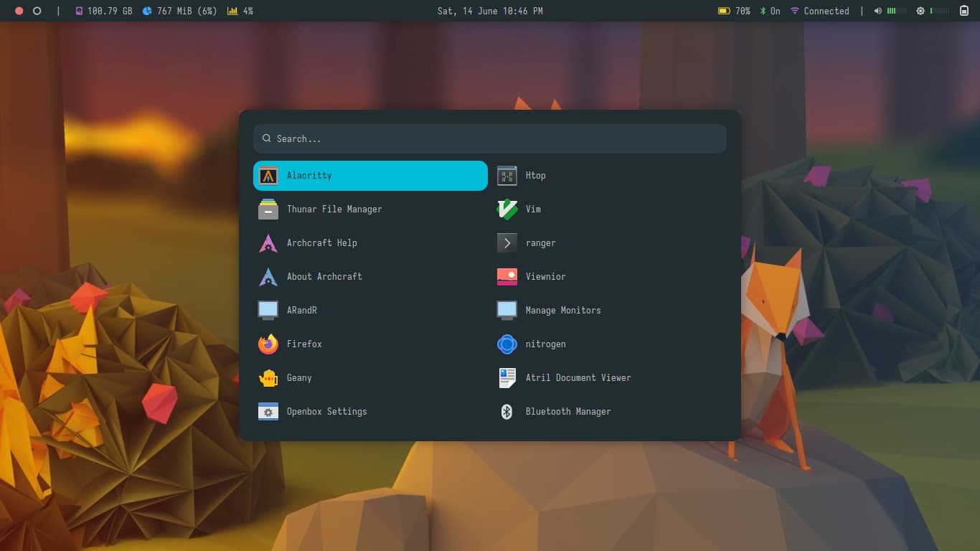Switch to the hollow circle workspace
Image resolution: width=980 pixels, height=551 pixels.
click(x=37, y=11)
